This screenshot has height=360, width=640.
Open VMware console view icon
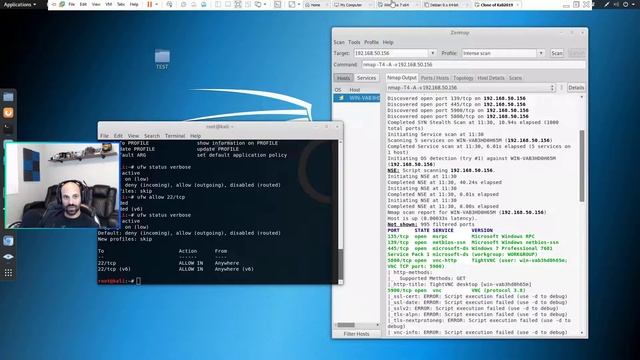[x=277, y=4]
